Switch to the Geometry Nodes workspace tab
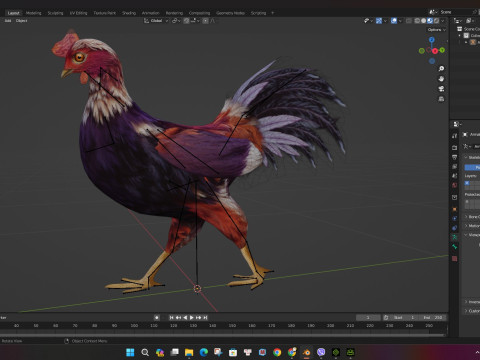The height and width of the screenshot is (360, 480). [x=230, y=13]
